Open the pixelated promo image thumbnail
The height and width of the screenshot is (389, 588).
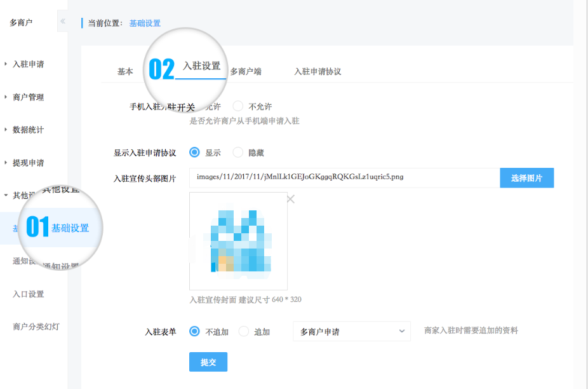click(x=239, y=241)
